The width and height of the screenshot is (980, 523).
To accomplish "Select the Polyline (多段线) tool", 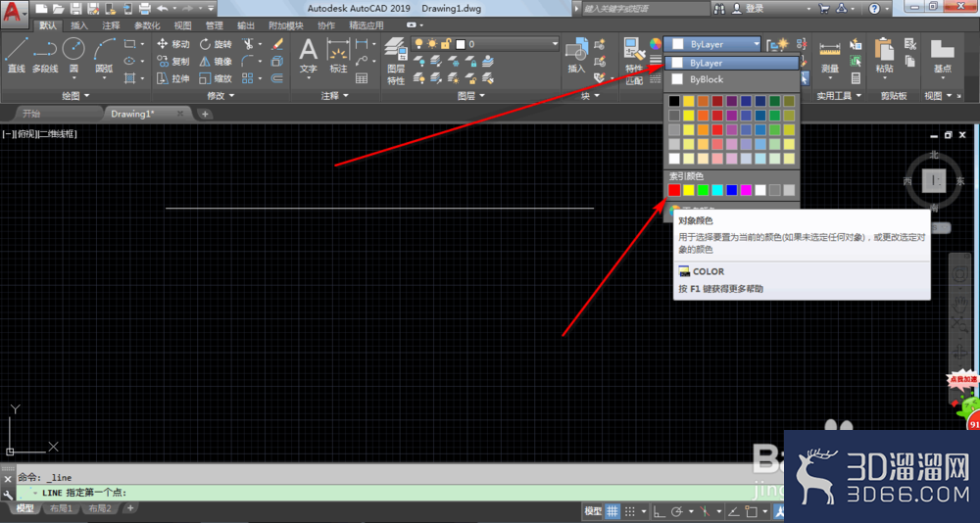I will point(44,55).
